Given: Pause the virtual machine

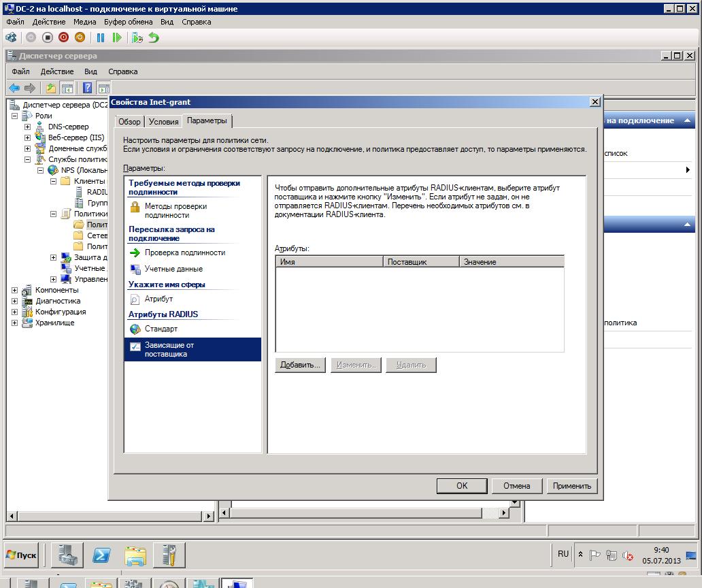Looking at the screenshot, I should click(101, 37).
